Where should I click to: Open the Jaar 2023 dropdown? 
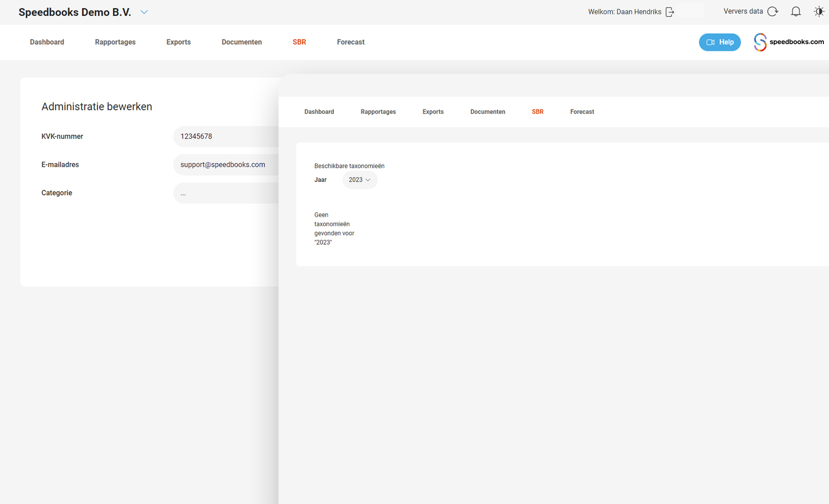[360, 180]
